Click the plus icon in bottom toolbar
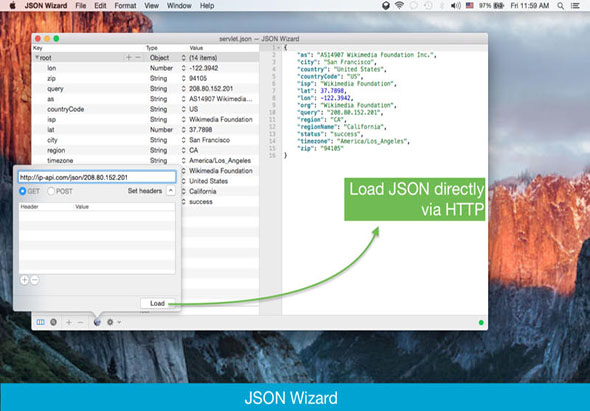 click(68, 322)
